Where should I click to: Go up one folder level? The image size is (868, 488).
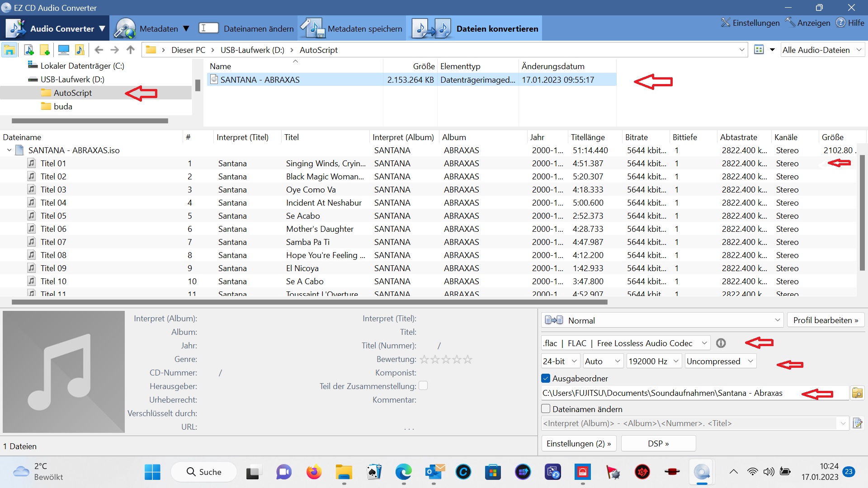(x=131, y=50)
